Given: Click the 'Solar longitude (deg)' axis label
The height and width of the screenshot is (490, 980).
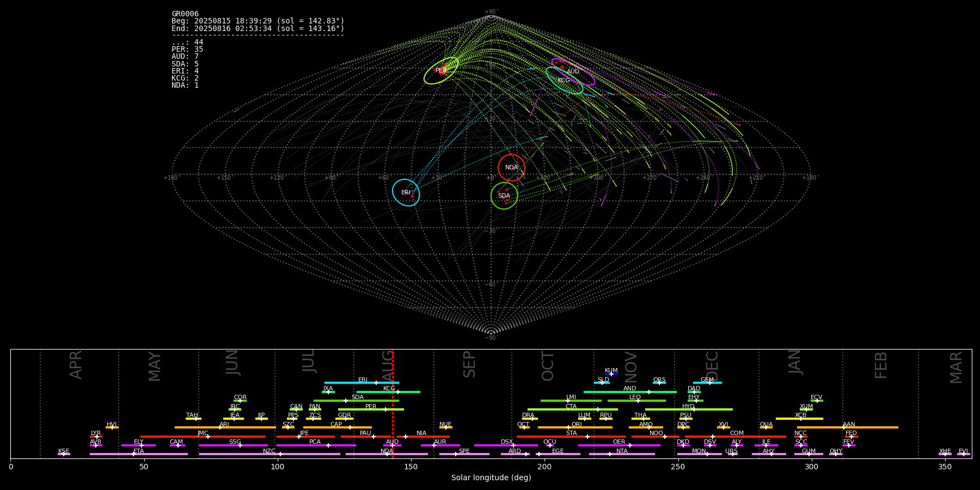Looking at the screenshot, I should coord(491,478).
